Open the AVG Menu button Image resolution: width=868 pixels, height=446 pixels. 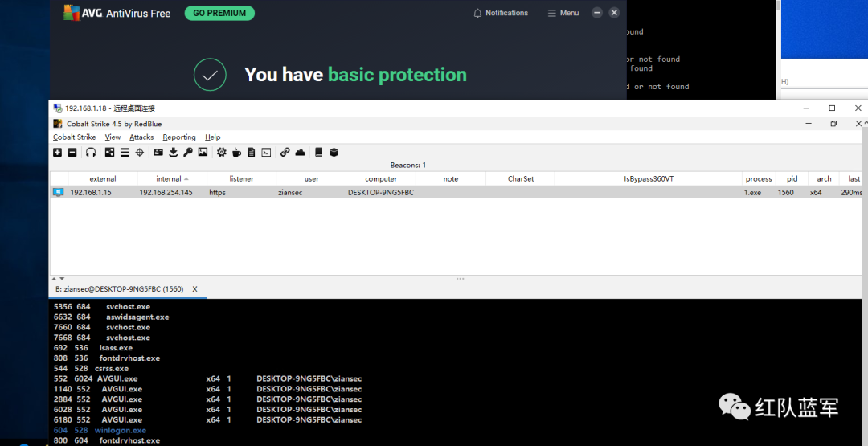pyautogui.click(x=563, y=14)
